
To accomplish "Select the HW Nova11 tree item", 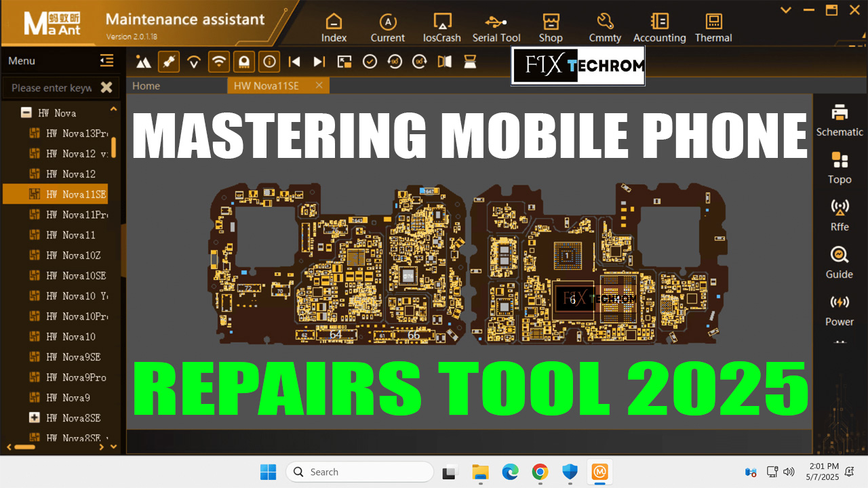I will click(62, 235).
